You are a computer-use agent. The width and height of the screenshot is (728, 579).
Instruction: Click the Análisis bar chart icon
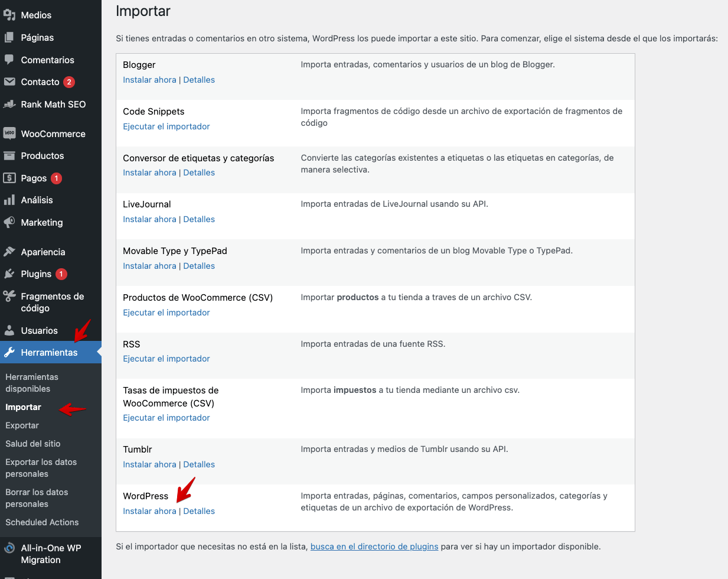click(9, 200)
